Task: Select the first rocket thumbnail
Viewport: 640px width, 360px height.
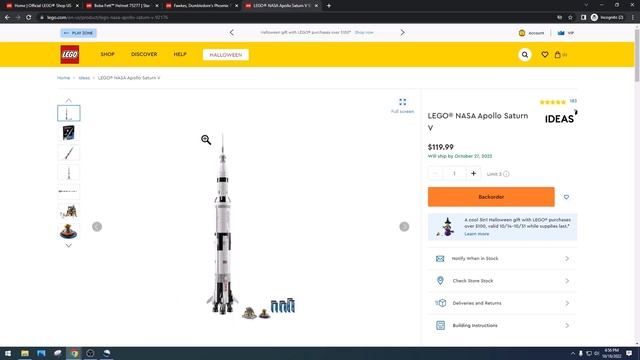Action: (x=69, y=113)
